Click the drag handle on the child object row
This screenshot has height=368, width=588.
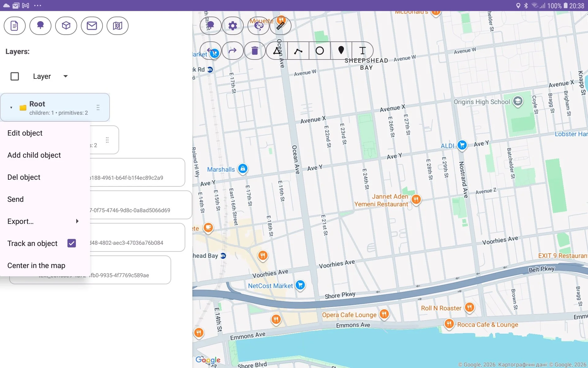[107, 140]
